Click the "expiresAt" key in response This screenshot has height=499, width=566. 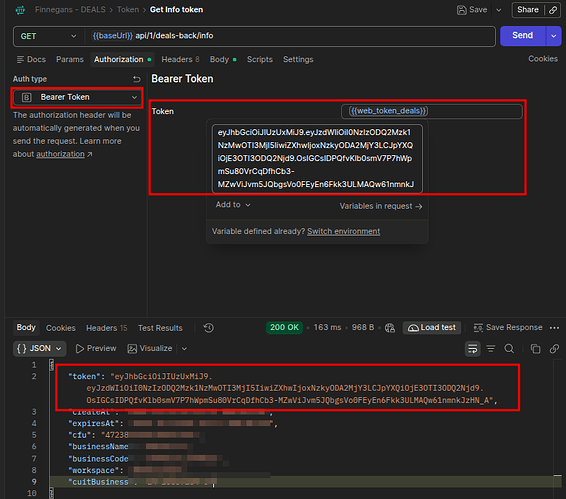click(93, 424)
